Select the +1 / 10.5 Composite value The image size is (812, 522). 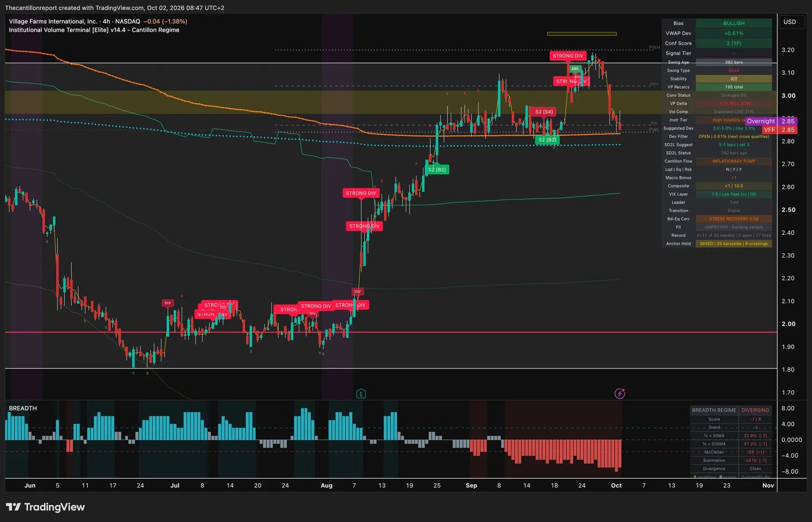pos(734,186)
